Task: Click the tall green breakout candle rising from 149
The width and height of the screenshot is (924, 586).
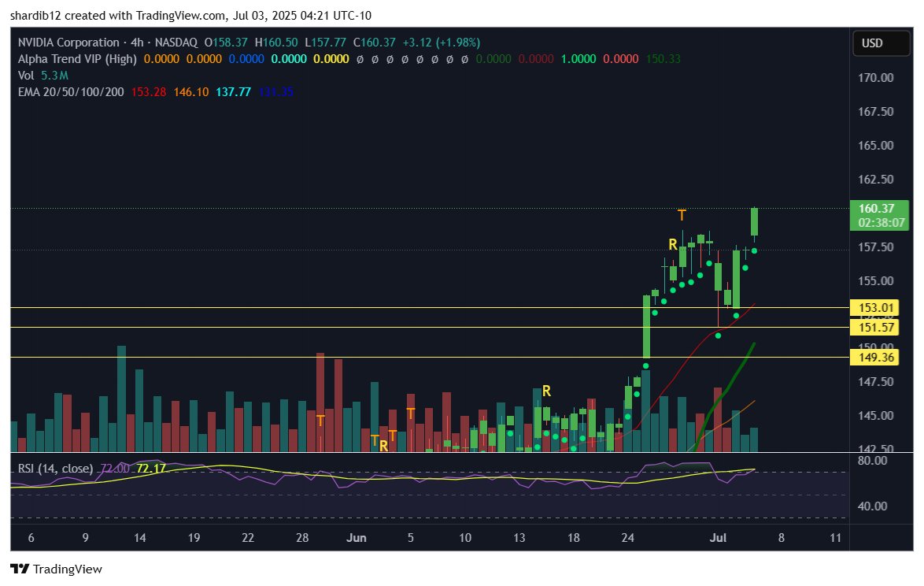Action: [x=646, y=326]
